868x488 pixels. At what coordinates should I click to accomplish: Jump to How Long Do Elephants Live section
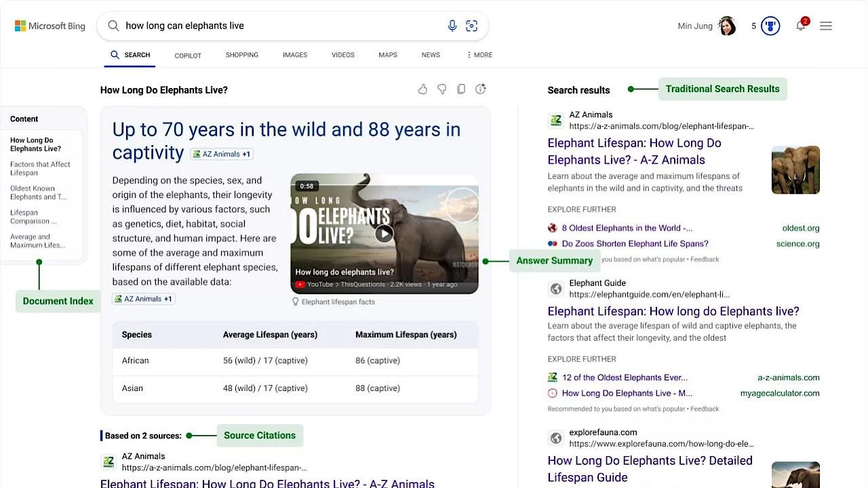coord(35,144)
